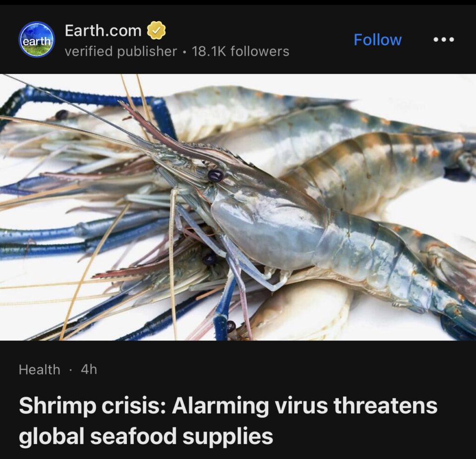Tap the 'verified publisher' label
The width and height of the screenshot is (476, 459).
(x=120, y=51)
